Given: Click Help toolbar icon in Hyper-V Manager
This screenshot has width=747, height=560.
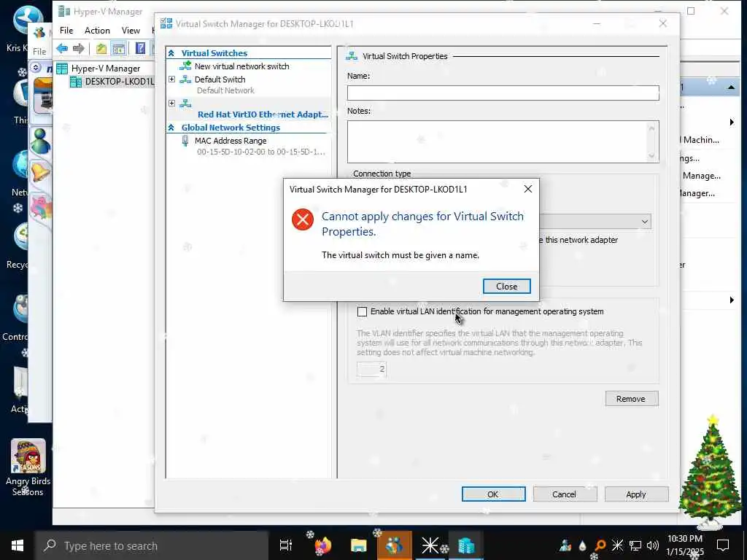Looking at the screenshot, I should [140, 48].
